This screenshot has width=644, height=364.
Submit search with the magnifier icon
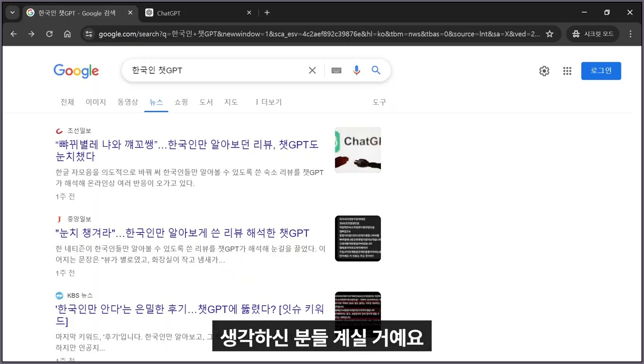376,71
